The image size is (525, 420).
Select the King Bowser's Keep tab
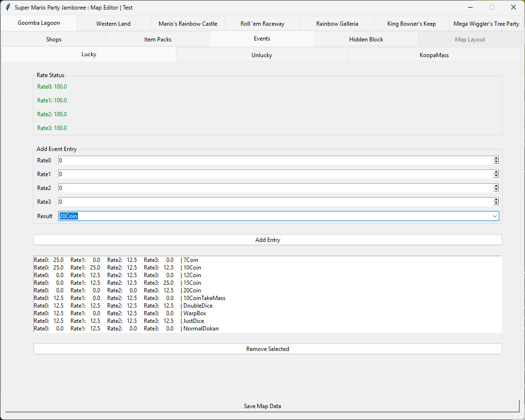pyautogui.click(x=411, y=23)
